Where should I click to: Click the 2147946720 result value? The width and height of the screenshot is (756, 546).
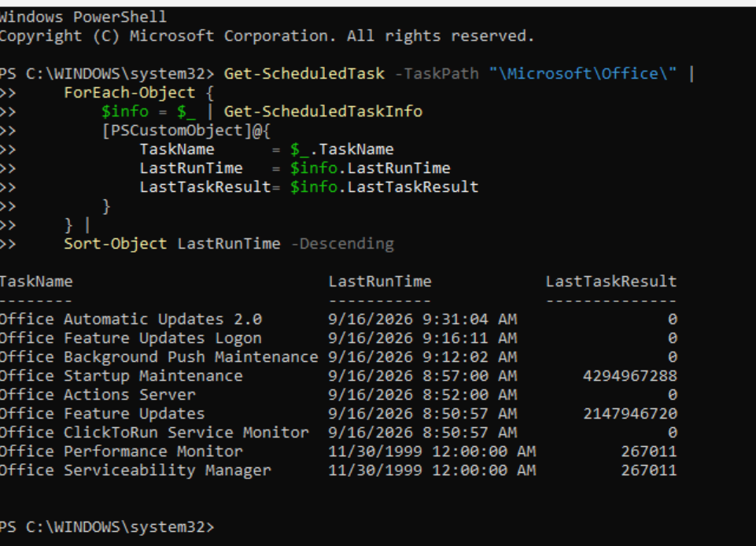(629, 413)
